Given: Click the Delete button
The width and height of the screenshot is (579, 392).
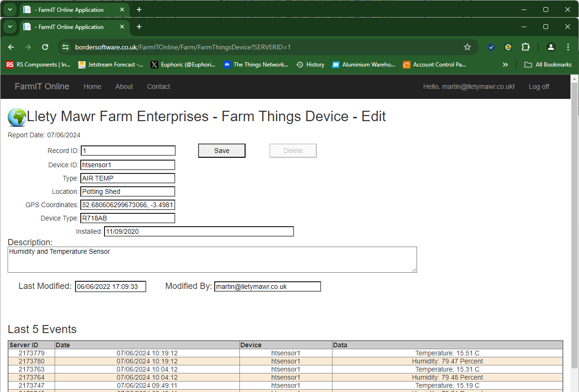Looking at the screenshot, I should coord(293,151).
